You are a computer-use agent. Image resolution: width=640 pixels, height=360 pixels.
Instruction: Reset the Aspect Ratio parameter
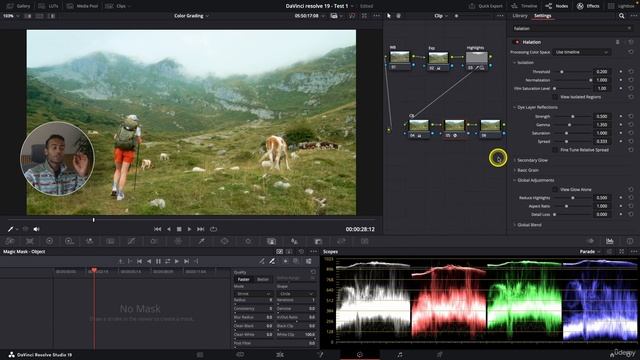point(631,206)
